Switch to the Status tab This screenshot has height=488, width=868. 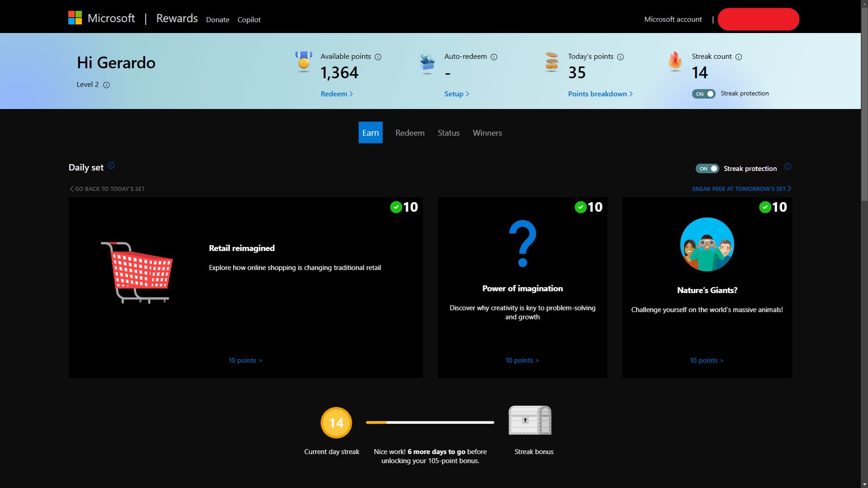[448, 133]
